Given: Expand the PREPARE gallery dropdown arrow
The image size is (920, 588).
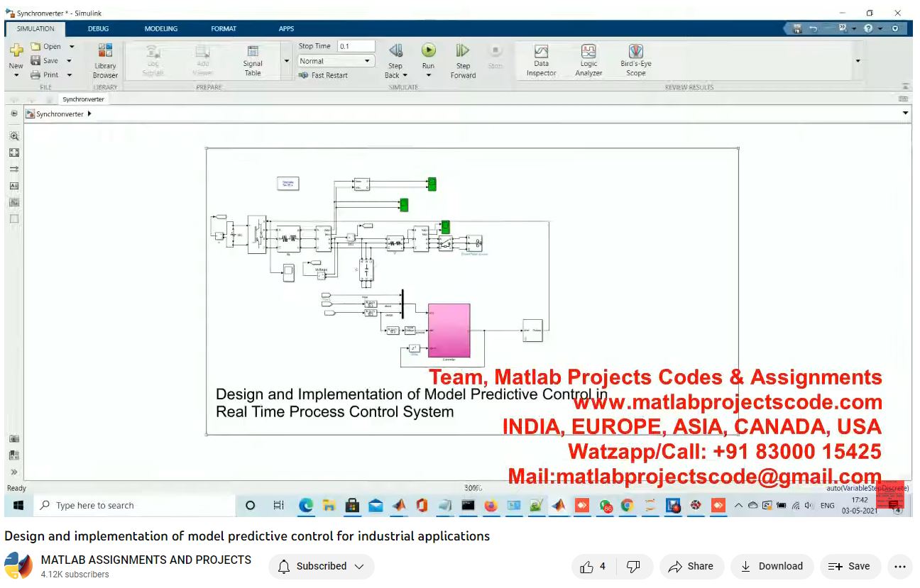Looking at the screenshot, I should (x=287, y=61).
